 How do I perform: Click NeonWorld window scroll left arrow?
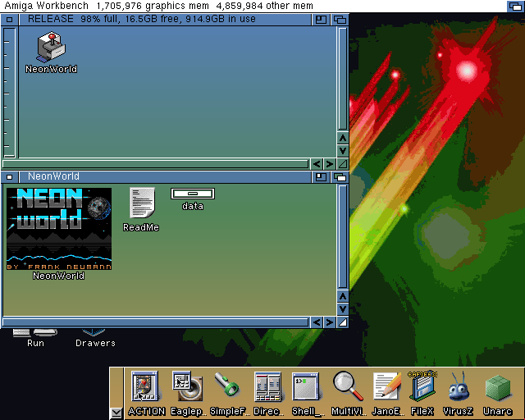click(317, 322)
